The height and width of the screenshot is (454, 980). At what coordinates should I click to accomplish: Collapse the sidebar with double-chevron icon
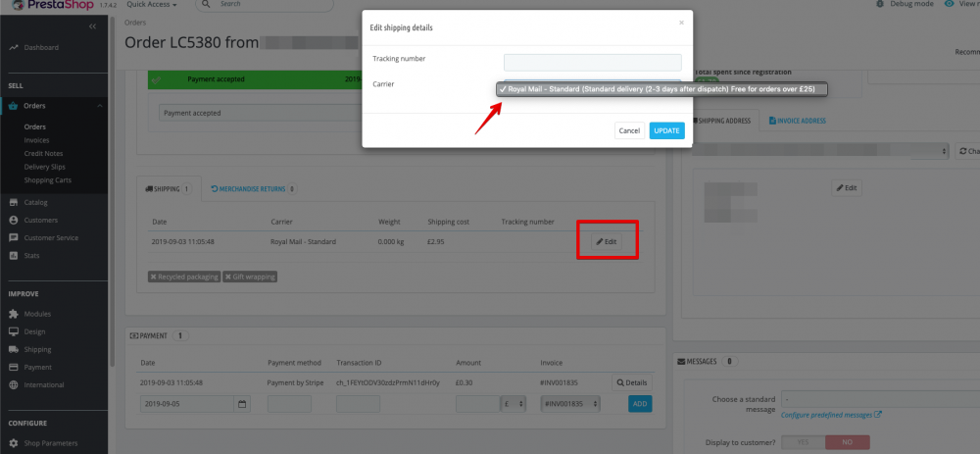(92, 26)
